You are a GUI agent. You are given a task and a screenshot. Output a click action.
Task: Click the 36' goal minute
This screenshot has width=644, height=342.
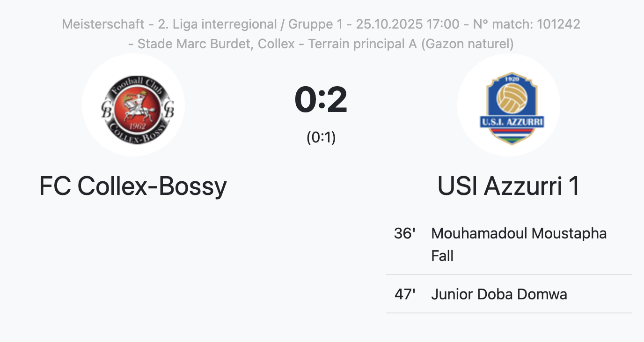[405, 233]
